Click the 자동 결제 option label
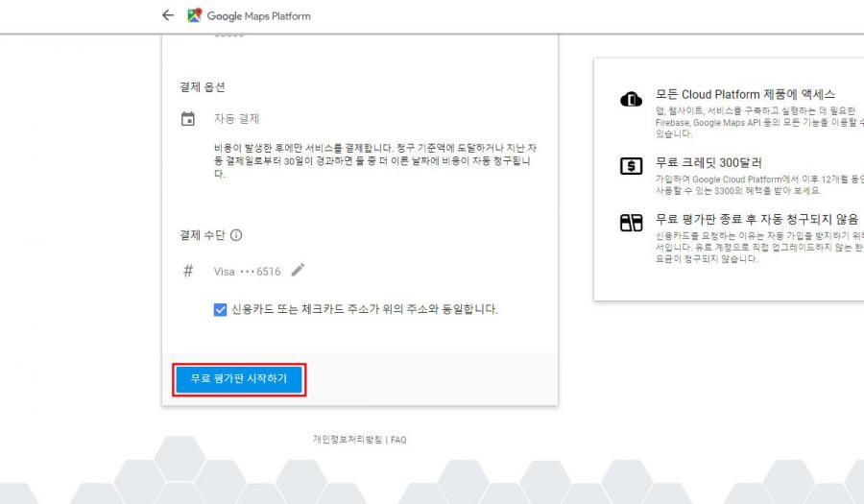Screen dimensions: 864x504 click(236, 119)
